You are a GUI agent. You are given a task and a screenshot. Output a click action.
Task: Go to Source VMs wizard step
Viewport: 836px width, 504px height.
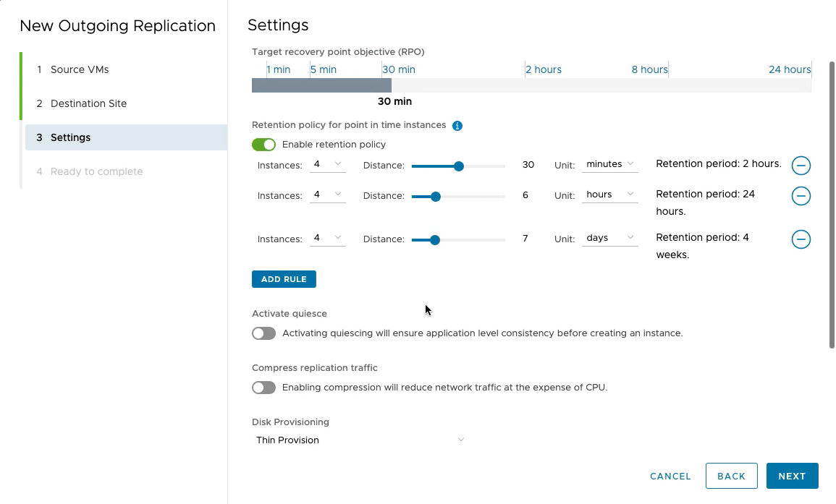pos(80,69)
